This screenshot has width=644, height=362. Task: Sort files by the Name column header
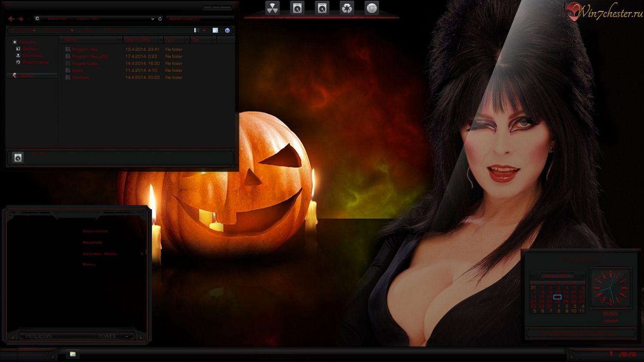pyautogui.click(x=88, y=40)
